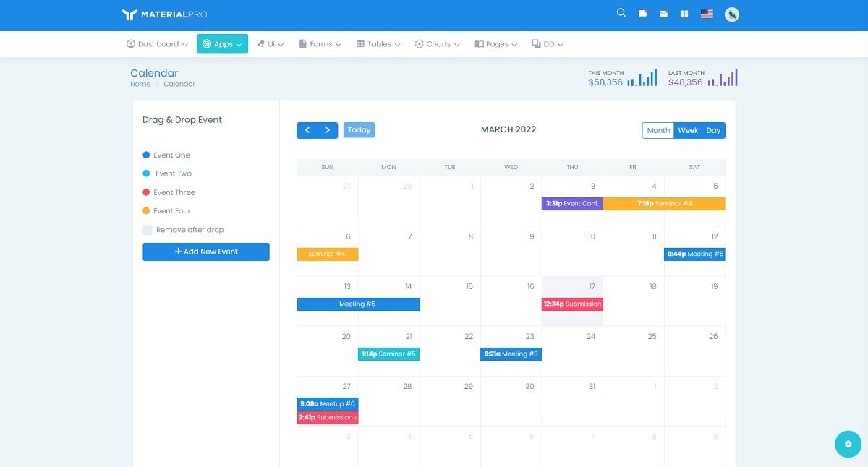Open the search icon in the top bar
The width and height of the screenshot is (868, 467).
pos(621,13)
